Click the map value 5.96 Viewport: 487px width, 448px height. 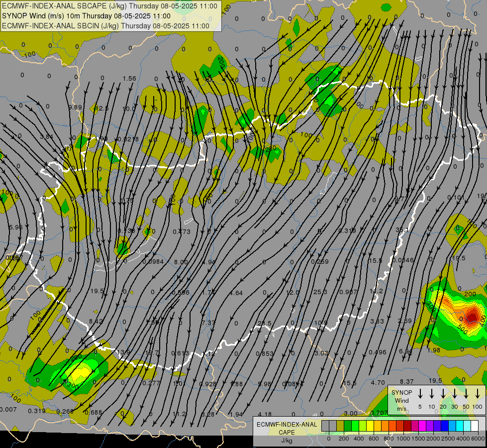[15, 227]
